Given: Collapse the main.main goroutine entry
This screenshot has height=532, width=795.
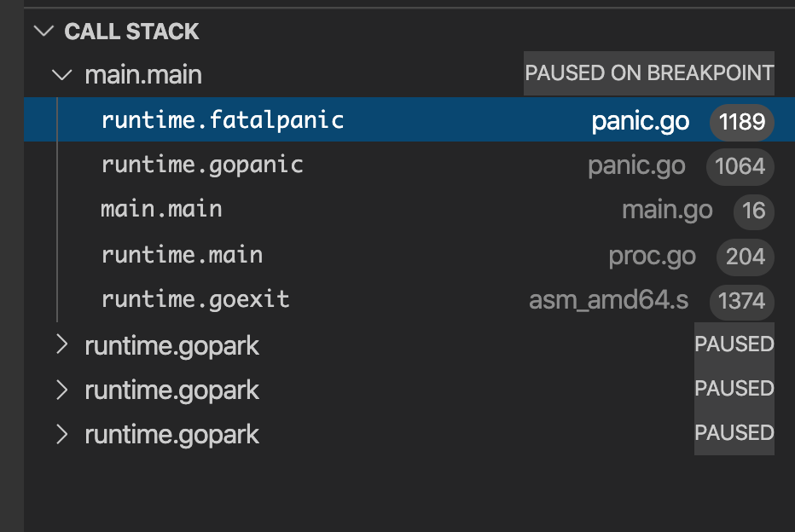Looking at the screenshot, I should pyautogui.click(x=60, y=74).
